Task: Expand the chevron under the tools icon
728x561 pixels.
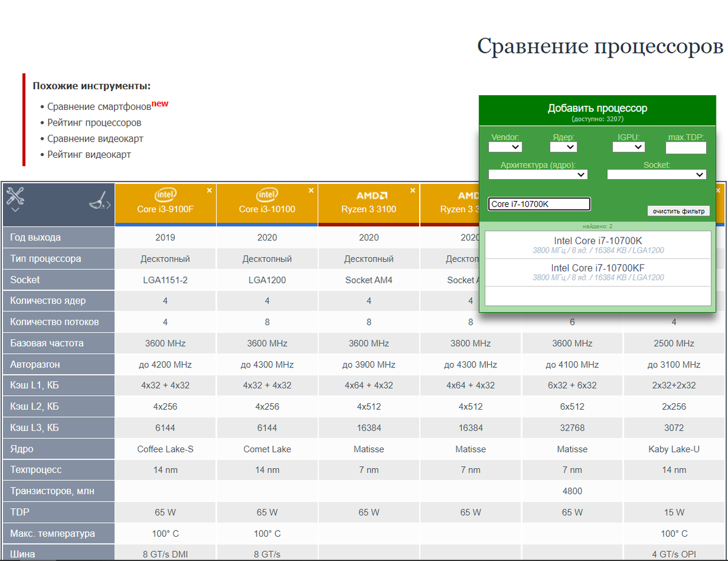Action: [x=15, y=209]
